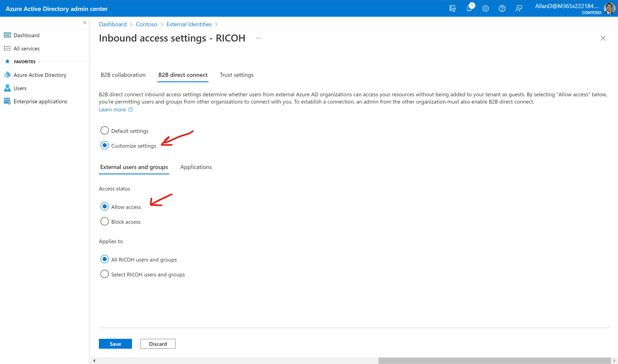
Task: Go to External Identities breadcrumb link
Action: coord(189,24)
